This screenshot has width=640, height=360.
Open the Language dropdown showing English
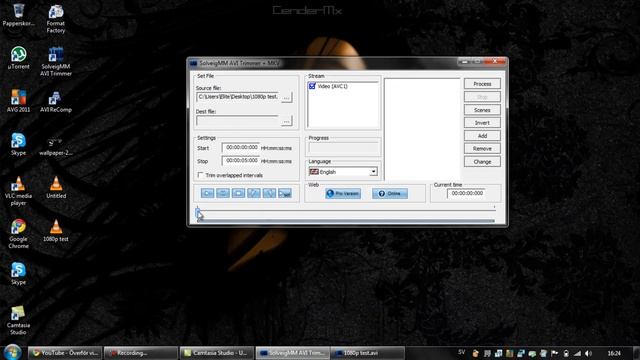[343, 172]
